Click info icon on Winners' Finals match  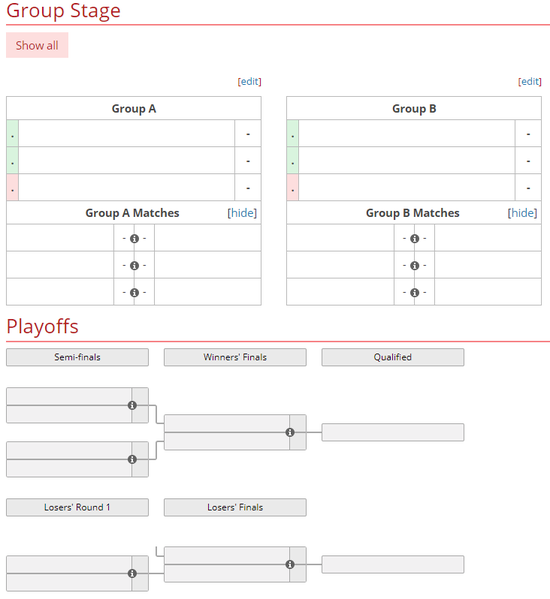tap(290, 432)
